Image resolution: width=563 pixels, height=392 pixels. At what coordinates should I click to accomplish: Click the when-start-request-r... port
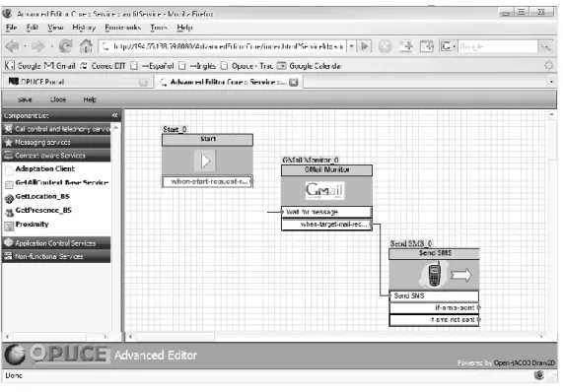tap(207, 181)
